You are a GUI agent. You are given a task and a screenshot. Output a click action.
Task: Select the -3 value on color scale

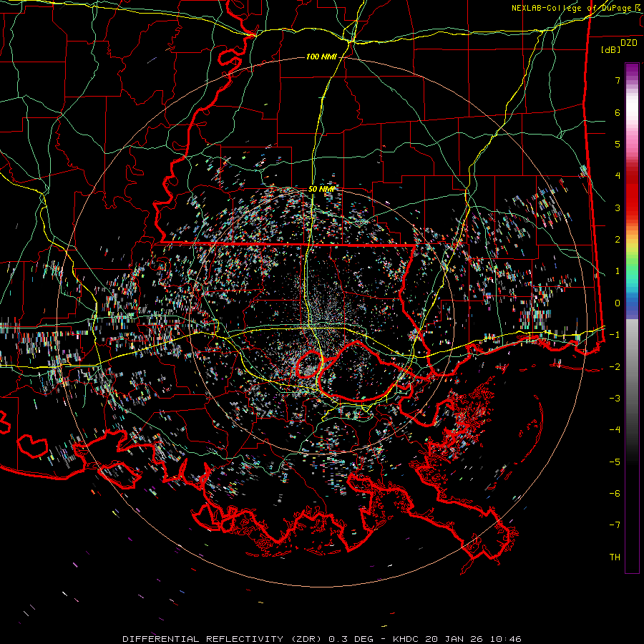click(x=615, y=399)
